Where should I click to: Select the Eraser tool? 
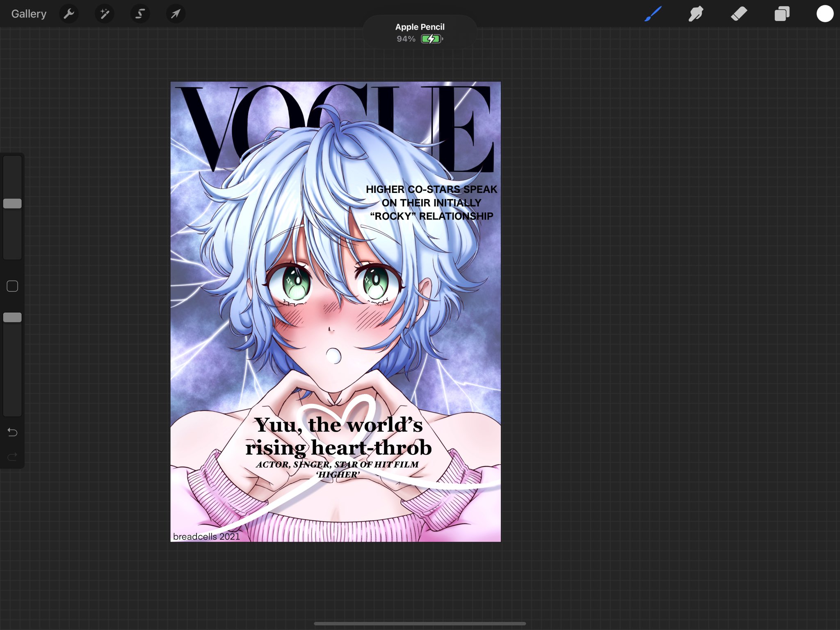[x=739, y=14]
